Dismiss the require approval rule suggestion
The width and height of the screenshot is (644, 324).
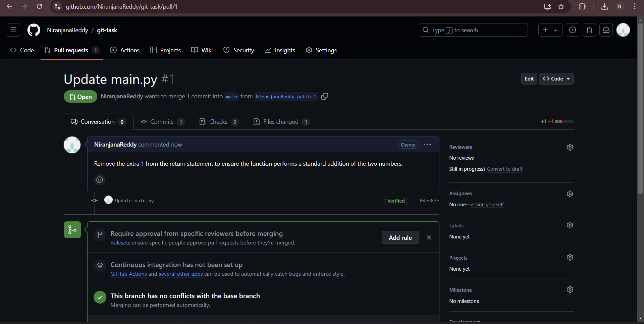tap(429, 237)
